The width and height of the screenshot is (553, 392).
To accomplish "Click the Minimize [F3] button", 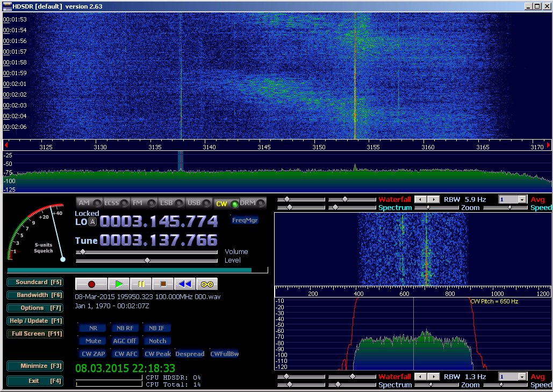I will pyautogui.click(x=35, y=366).
